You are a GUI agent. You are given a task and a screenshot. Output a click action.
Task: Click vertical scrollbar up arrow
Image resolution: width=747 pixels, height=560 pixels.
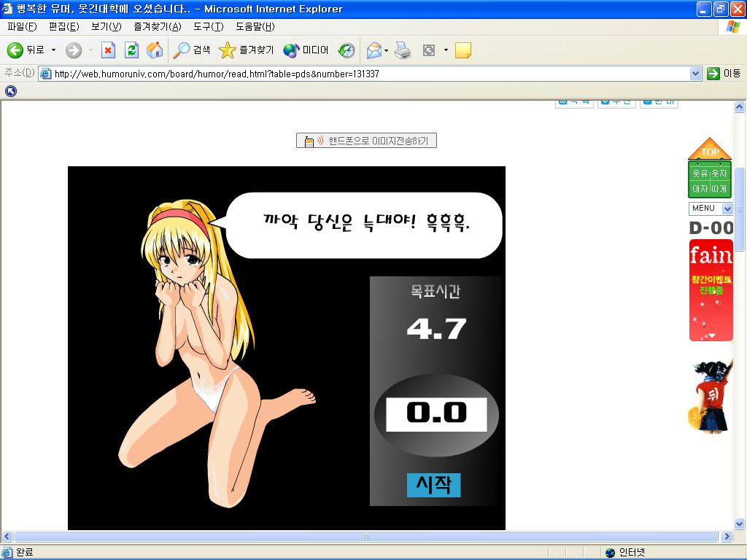740,107
